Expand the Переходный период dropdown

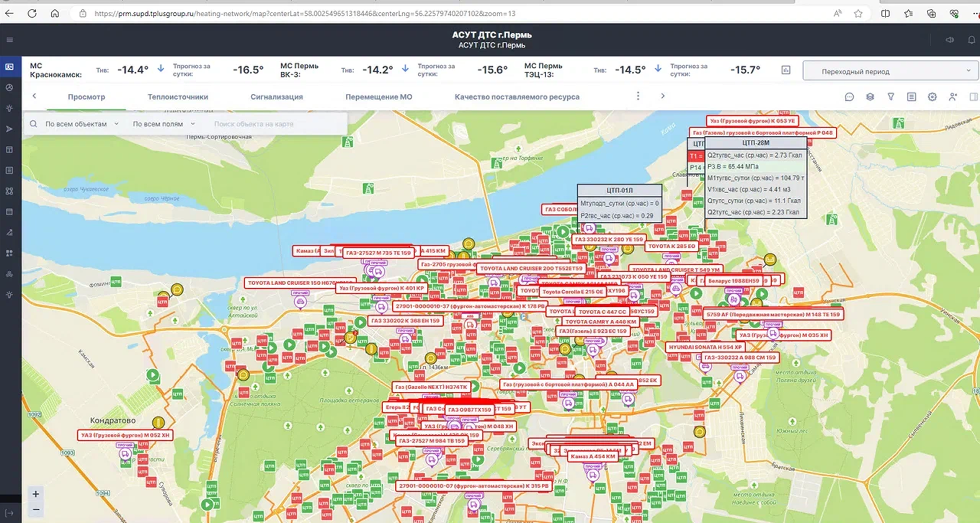pos(890,71)
